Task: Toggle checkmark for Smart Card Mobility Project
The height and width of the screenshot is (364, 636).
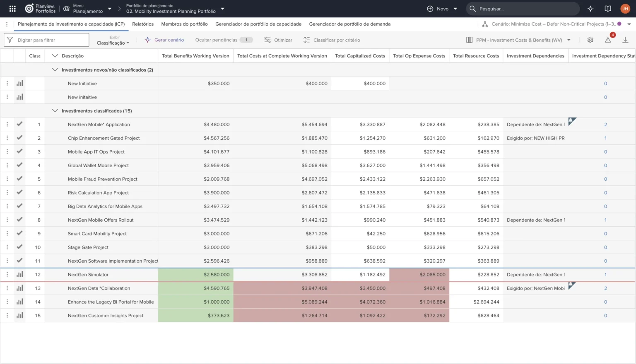Action: (x=19, y=233)
